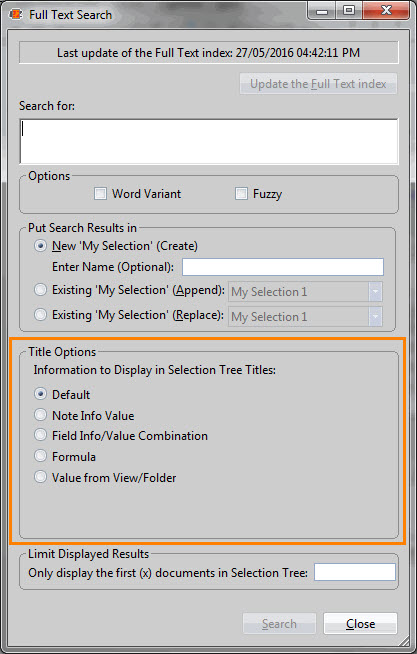Select New 'My Selection' (Create) radio button
Screen dimensions: 417x654
point(40,246)
